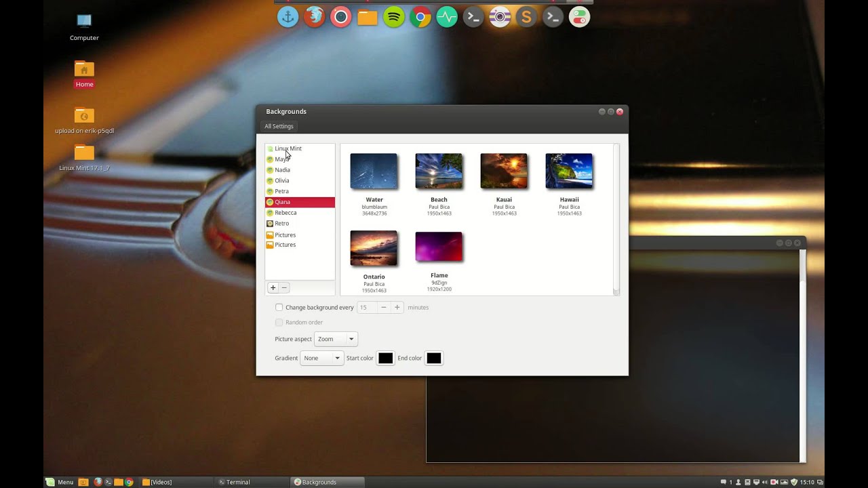Open the Computer desktop icon
This screenshot has height=488, width=868.
point(84,27)
